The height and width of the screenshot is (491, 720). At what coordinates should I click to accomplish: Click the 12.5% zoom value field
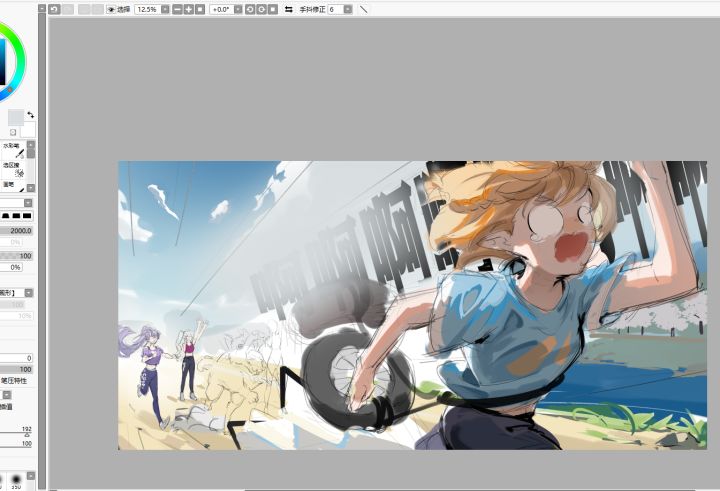pyautogui.click(x=147, y=9)
